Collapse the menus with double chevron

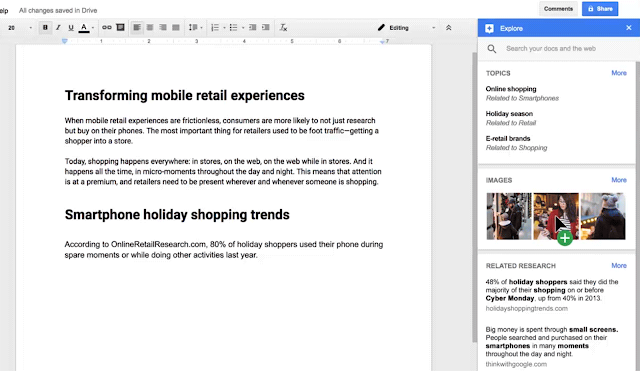click(449, 28)
